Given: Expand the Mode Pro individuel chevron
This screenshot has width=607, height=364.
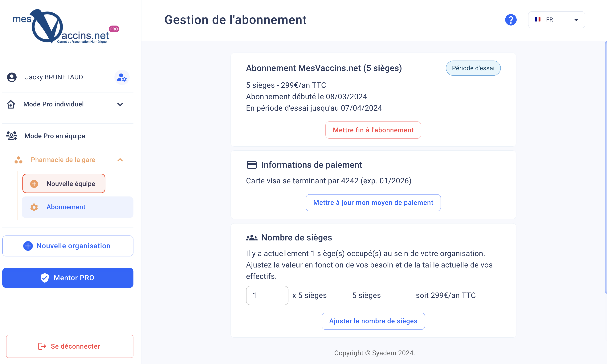Looking at the screenshot, I should (120, 104).
